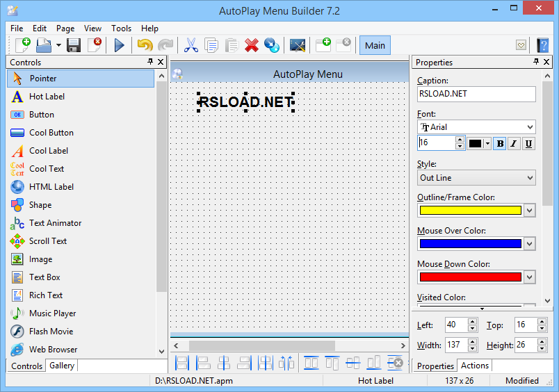Viewport: 559px width, 392px height.
Task: Pick the Cool Text control
Action: (81, 169)
